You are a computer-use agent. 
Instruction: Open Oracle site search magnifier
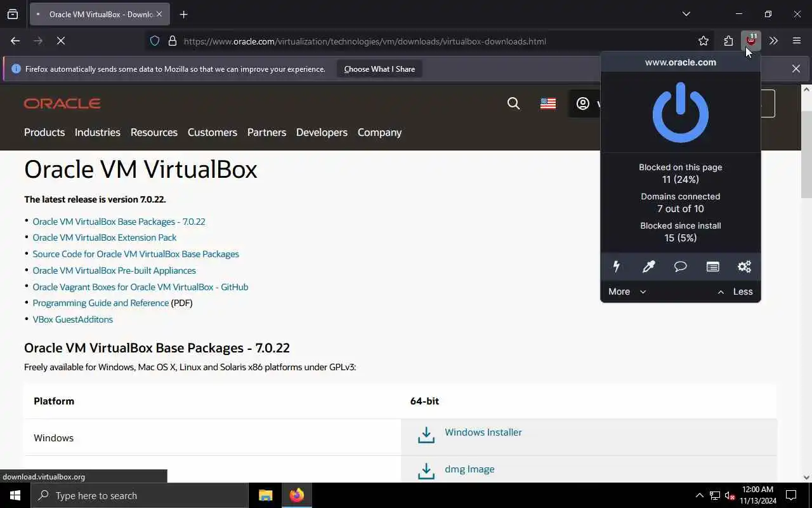513,104
